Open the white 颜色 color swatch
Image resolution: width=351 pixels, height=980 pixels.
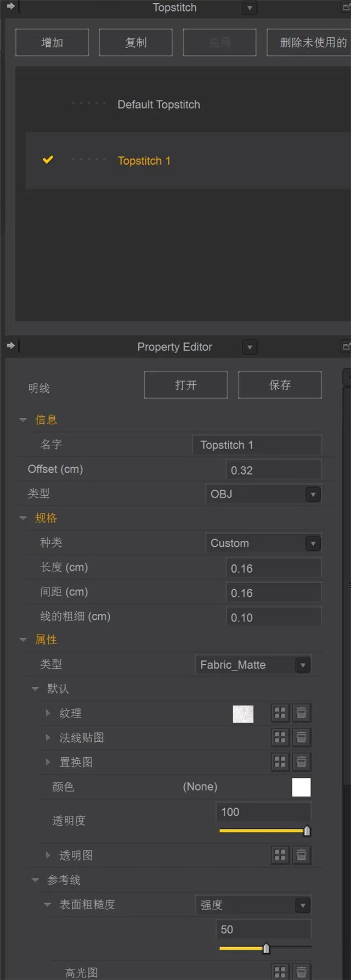(x=301, y=787)
